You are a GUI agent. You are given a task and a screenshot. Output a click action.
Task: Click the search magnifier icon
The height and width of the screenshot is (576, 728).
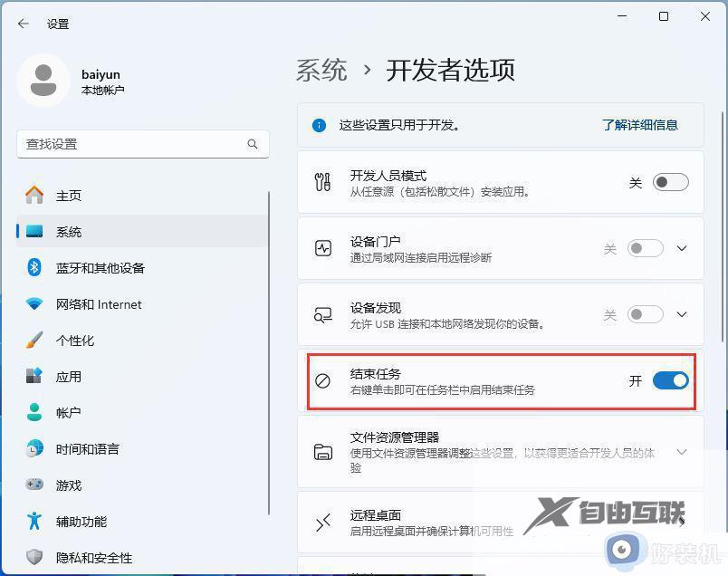(x=254, y=144)
